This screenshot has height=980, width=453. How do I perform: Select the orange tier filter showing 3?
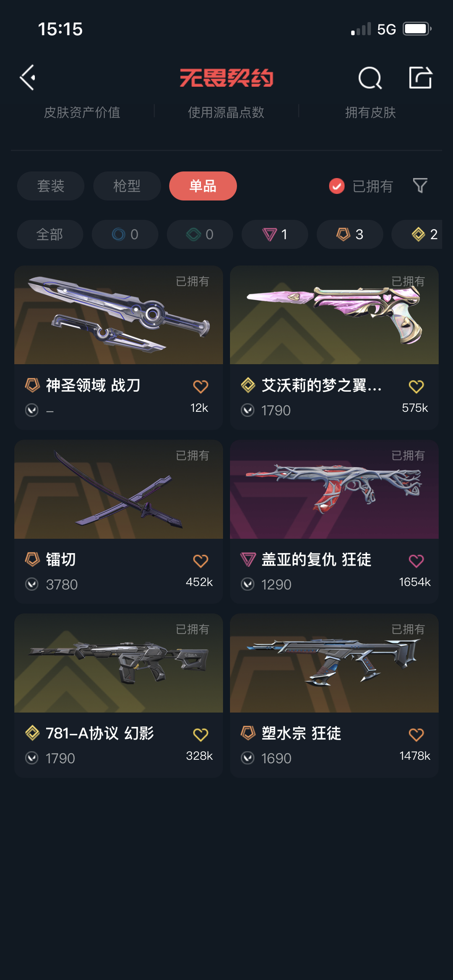coord(350,234)
